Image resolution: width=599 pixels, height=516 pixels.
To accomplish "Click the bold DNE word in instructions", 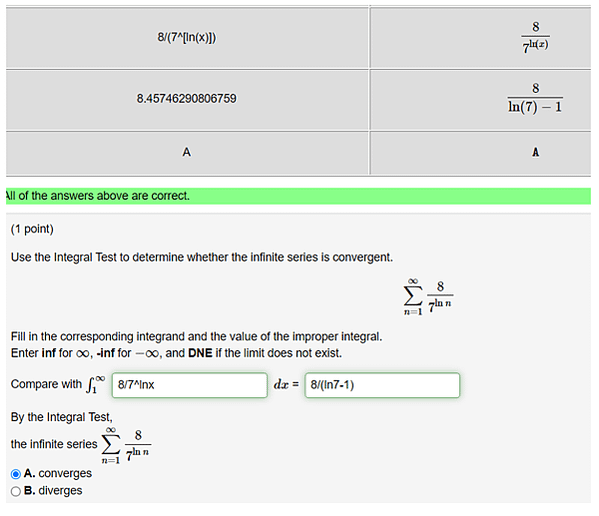I will [200, 353].
